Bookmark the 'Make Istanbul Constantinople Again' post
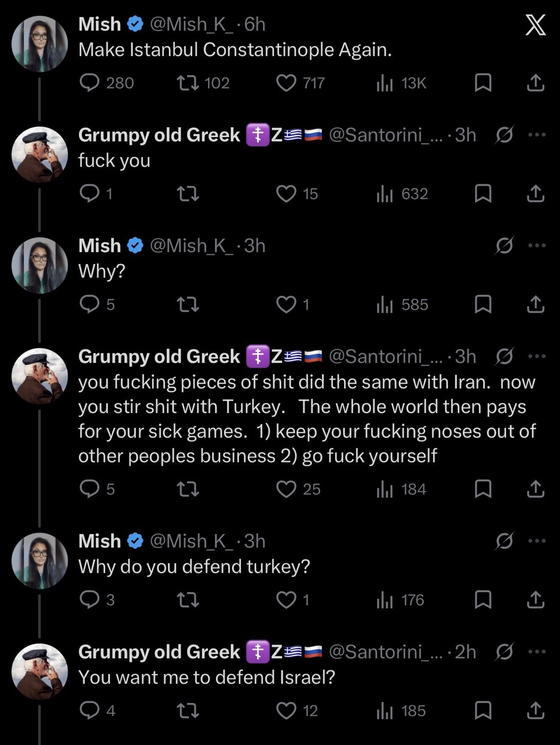Viewport: 560px width, 745px height. point(483,83)
